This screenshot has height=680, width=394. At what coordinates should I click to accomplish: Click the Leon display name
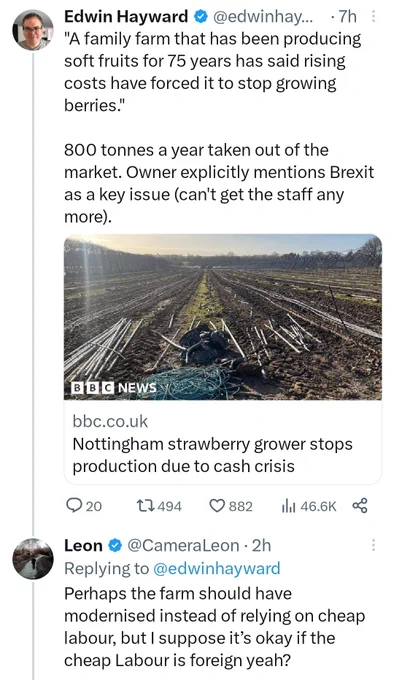pyautogui.click(x=84, y=546)
